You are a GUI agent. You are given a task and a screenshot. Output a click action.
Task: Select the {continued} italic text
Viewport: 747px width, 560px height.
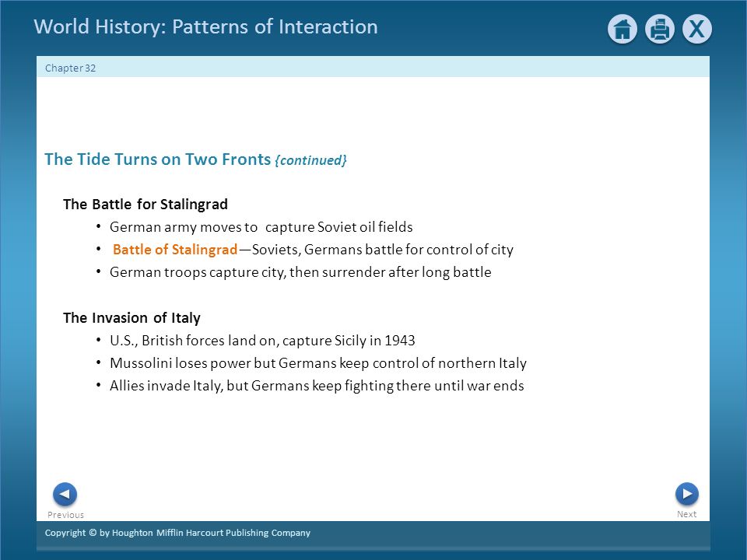coord(310,160)
